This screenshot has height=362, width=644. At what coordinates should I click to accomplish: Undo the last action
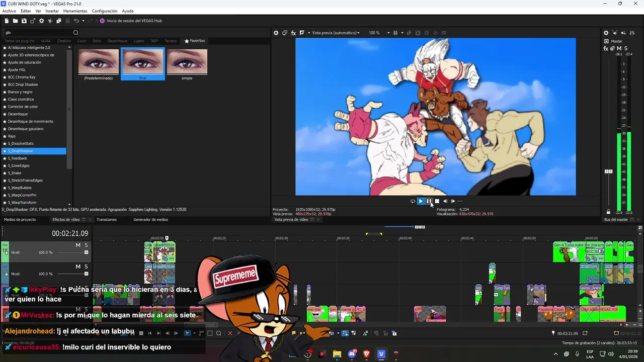click(x=76, y=21)
